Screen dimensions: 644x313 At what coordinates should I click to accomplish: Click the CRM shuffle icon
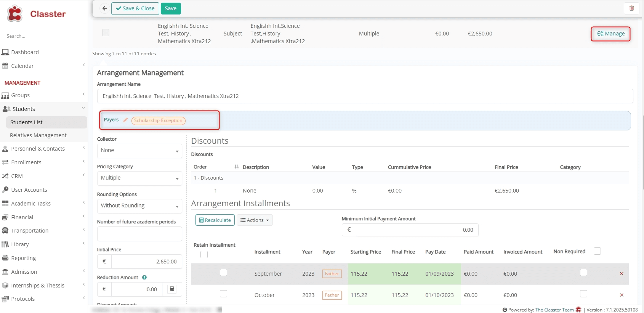tap(5, 176)
